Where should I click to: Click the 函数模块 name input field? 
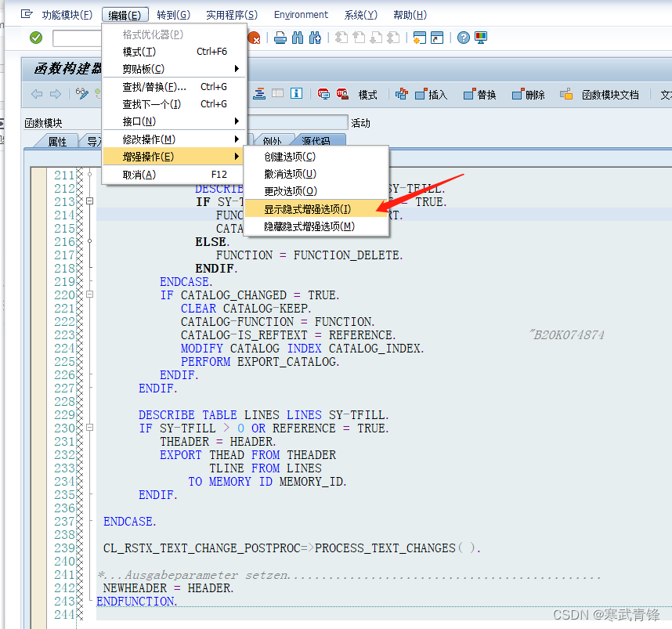click(298, 122)
